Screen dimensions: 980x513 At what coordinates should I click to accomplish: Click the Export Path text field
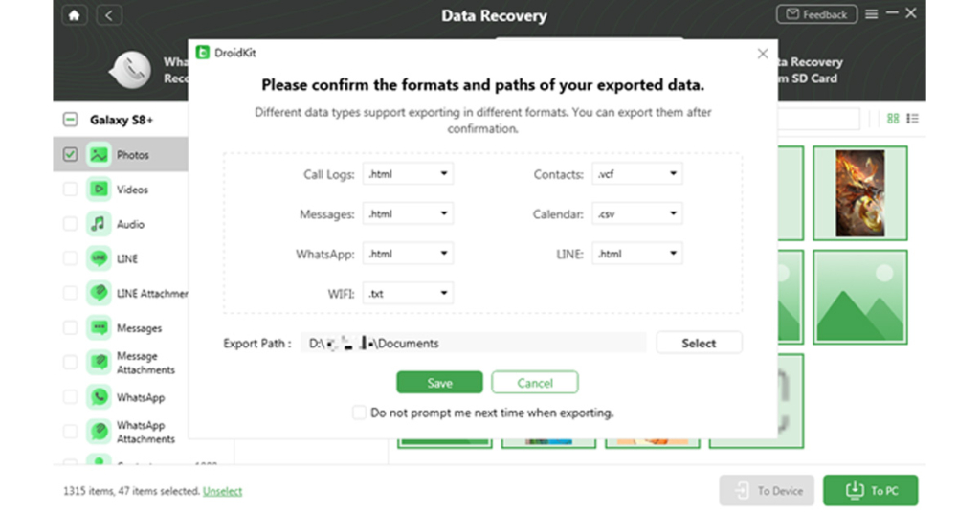(473, 343)
